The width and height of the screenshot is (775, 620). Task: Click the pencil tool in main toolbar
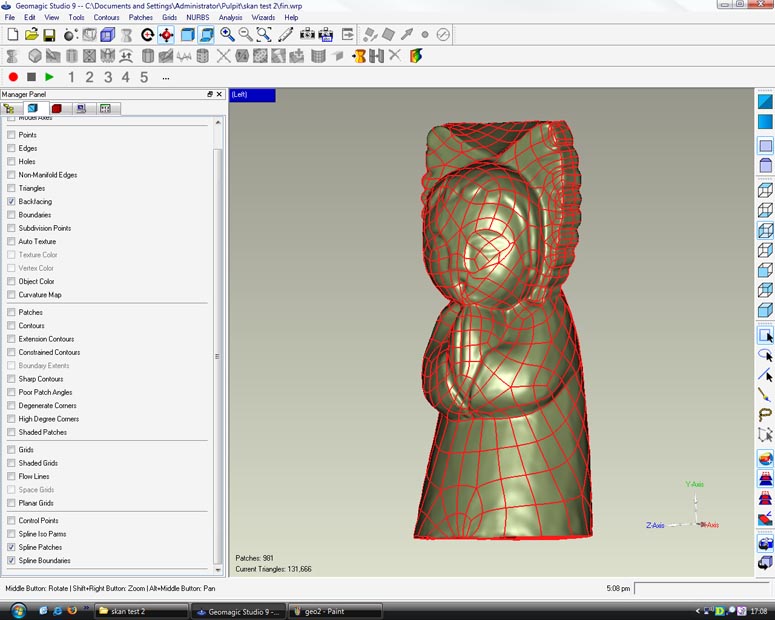(286, 35)
